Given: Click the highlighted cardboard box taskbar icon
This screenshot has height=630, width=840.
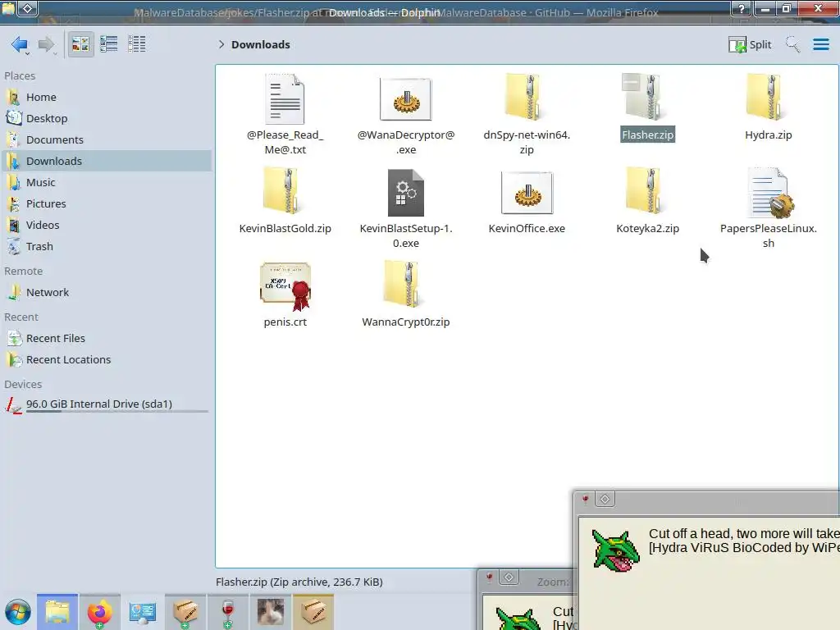Looking at the screenshot, I should point(313,612).
